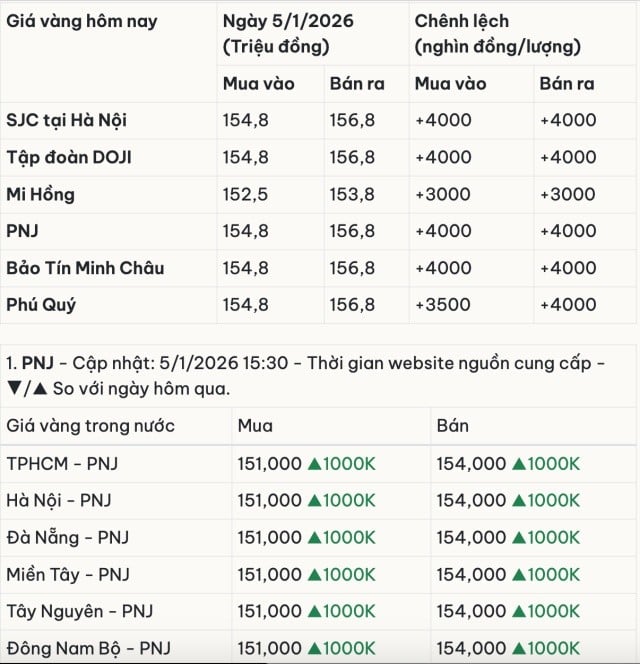
Task: Select the "Ngày 5/1/2026" column header
Action: point(289,21)
